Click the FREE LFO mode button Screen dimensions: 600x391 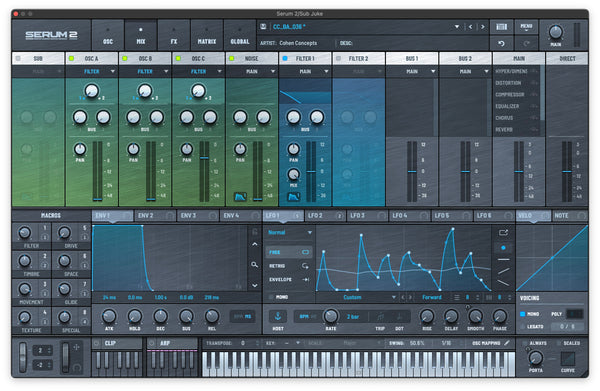(x=289, y=252)
